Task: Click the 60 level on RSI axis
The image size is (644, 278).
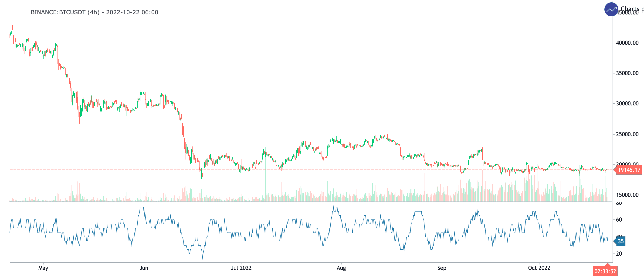Action: point(619,220)
